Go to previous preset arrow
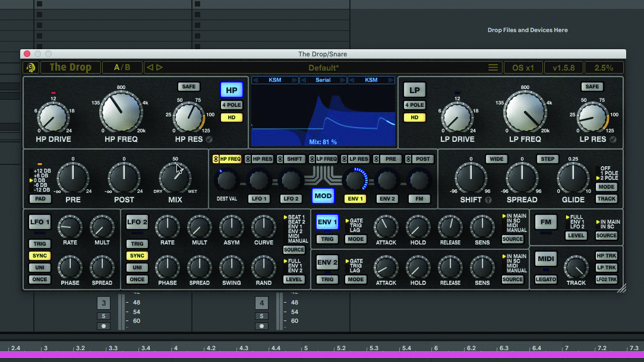This screenshot has height=362, width=644. [x=150, y=67]
